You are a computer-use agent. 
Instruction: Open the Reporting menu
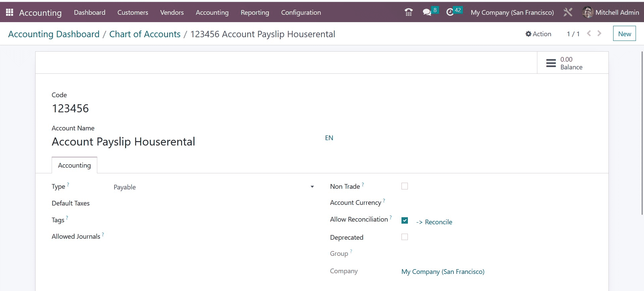tap(255, 12)
